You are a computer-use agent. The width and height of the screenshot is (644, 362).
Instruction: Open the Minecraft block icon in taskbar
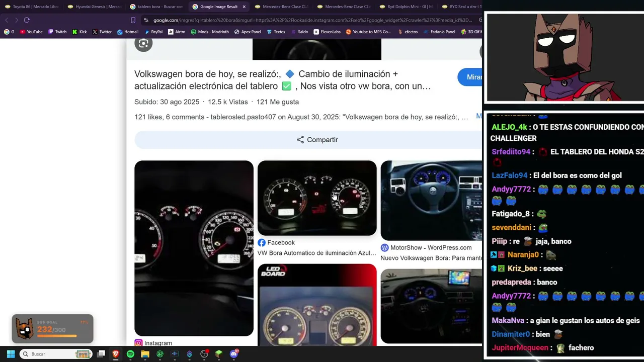coord(219,354)
